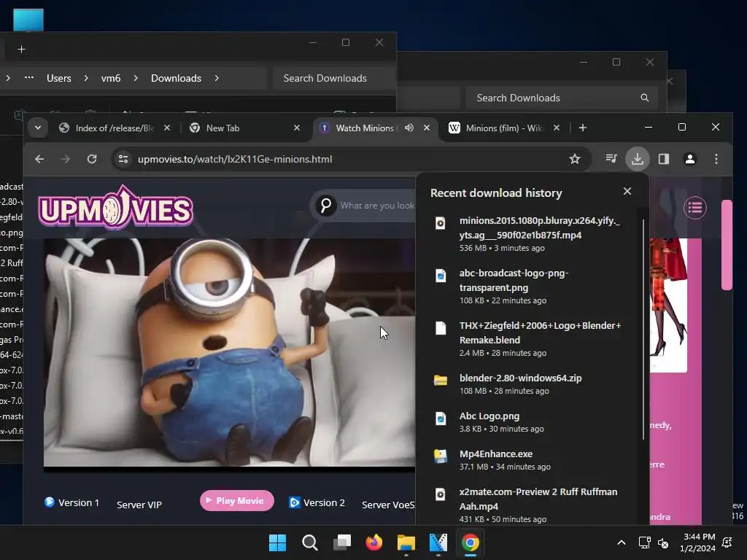
Task: Choose Server VIP
Action: pos(139,505)
